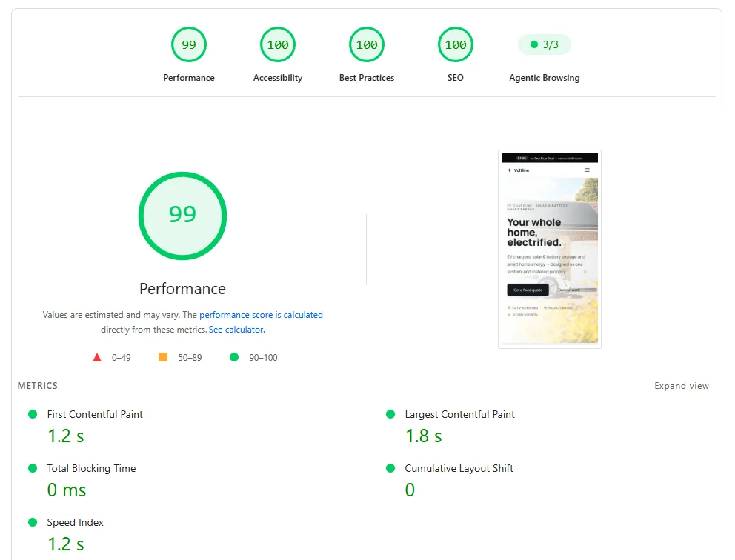Screen dimensions: 735x560
Task: Jump to the SEO score gauge 100
Action: [456, 44]
